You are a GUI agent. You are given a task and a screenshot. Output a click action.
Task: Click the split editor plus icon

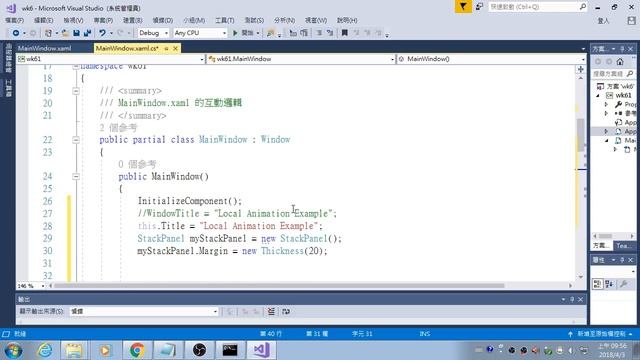580,69
